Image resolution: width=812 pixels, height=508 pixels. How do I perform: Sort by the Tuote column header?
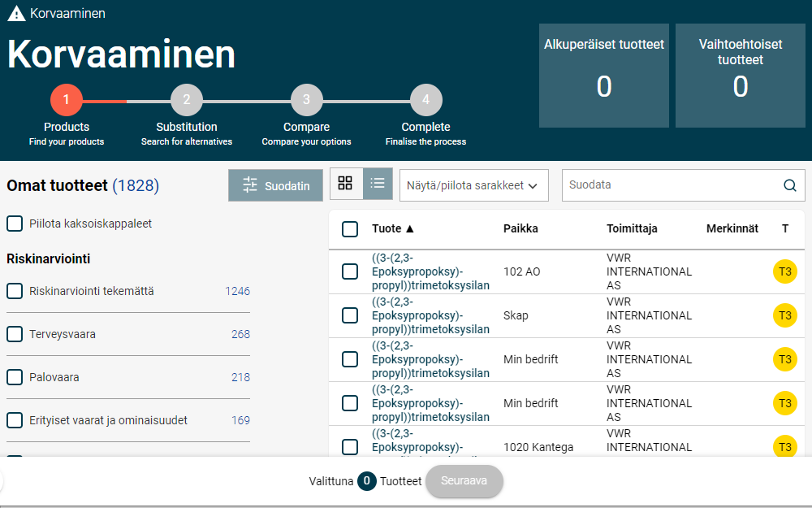pos(392,228)
